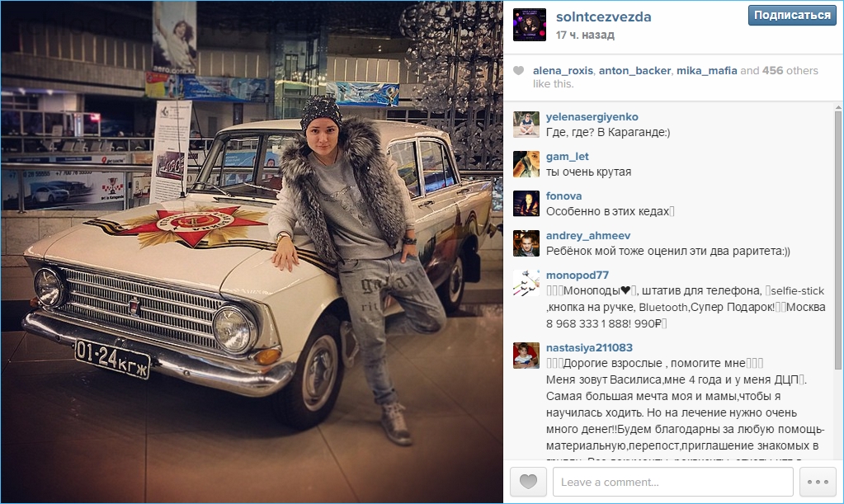Open anton_backer profile from likes
This screenshot has height=504, width=844.
pos(634,70)
